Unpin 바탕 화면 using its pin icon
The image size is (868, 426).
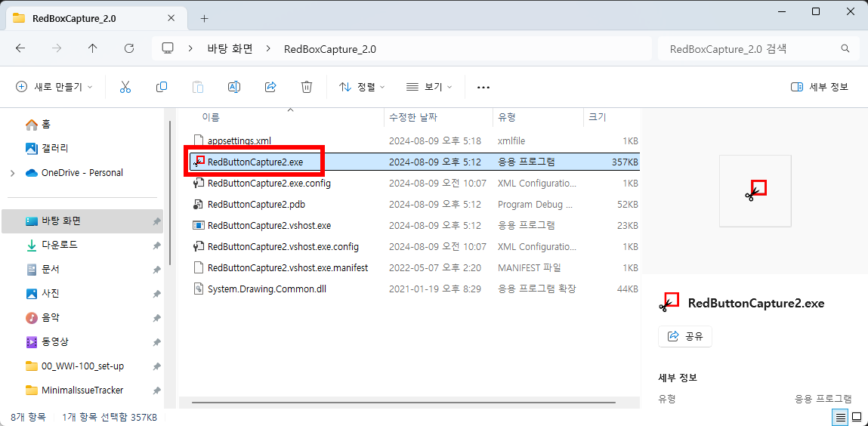(x=156, y=221)
